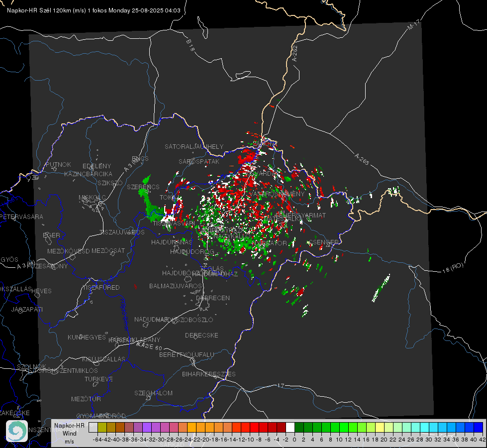Viewport: 487px width, 448px height.
Task: Click the MEZŐKÖVESD label
Action: coord(68,251)
